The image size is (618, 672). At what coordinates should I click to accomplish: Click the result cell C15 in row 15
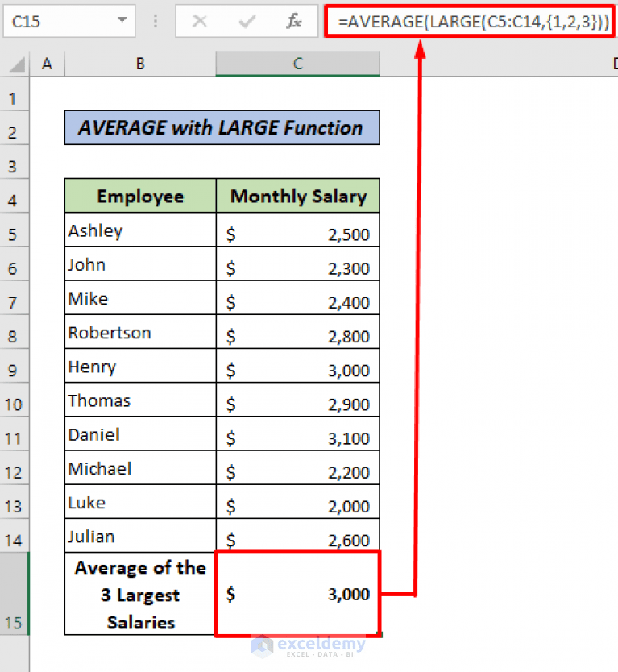tap(298, 594)
